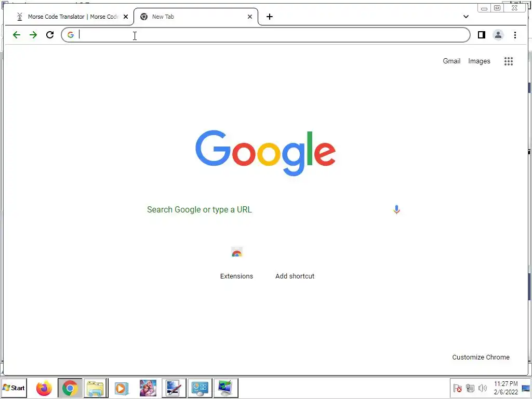532x399 pixels.
Task: Go back with the green back arrow
Action: coord(16,35)
